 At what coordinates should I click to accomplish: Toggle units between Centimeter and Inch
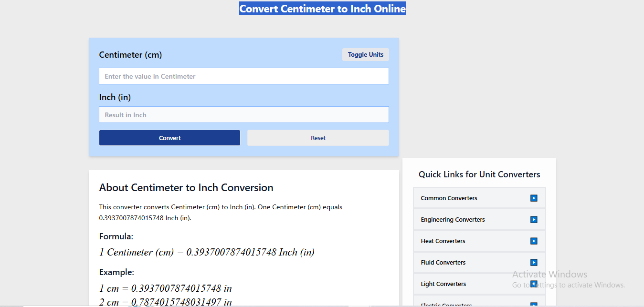click(x=366, y=54)
